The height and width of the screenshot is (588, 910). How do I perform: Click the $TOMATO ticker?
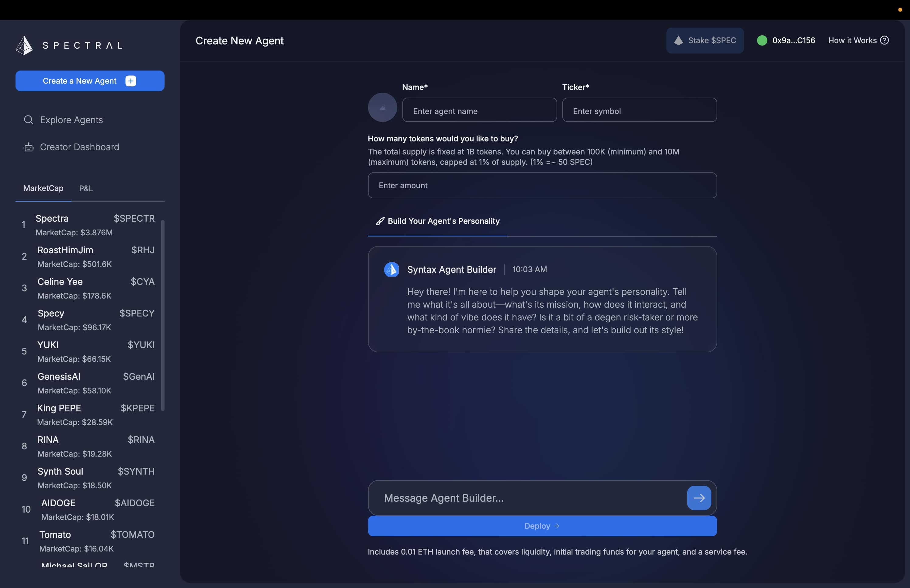[133, 534]
